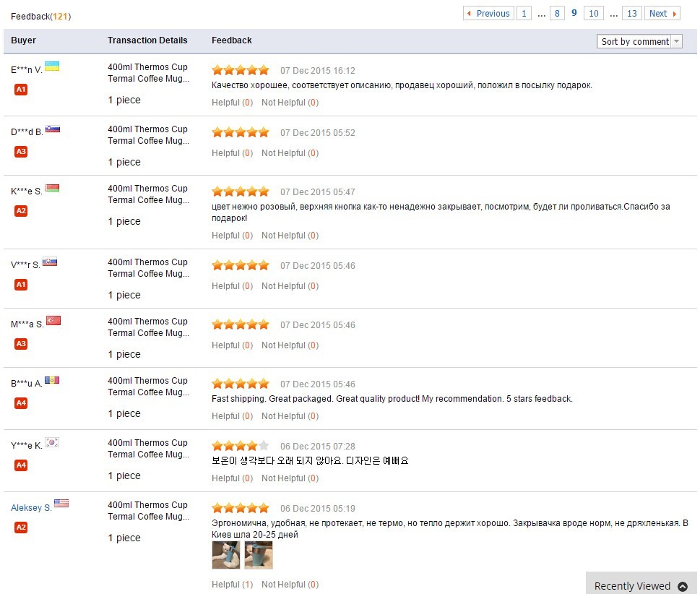The width and height of the screenshot is (700, 594).
Task: Open buyer profile Aleksey S.
Action: (x=31, y=508)
